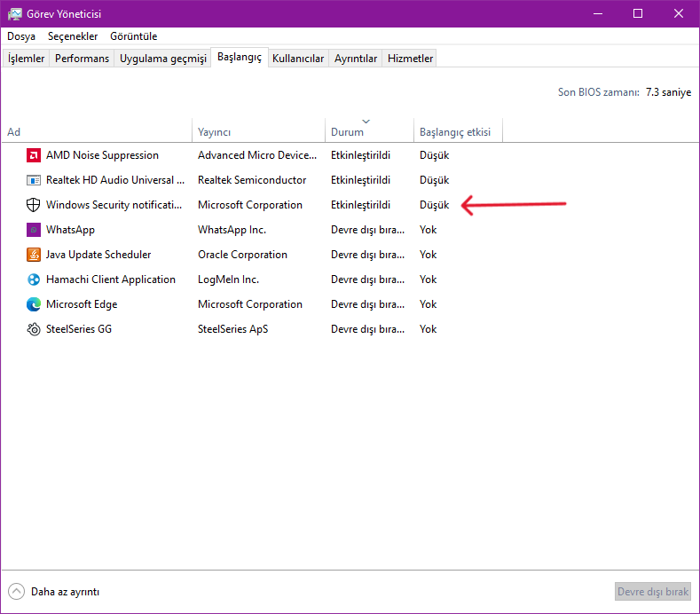The height and width of the screenshot is (614, 700).
Task: Click the SteelSeries ApS publisher cell
Action: coord(232,329)
